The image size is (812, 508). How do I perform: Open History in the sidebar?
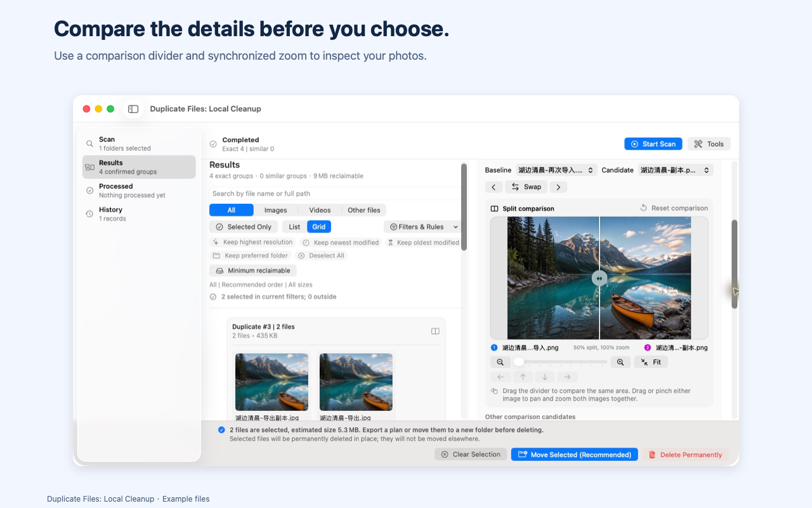coord(139,214)
